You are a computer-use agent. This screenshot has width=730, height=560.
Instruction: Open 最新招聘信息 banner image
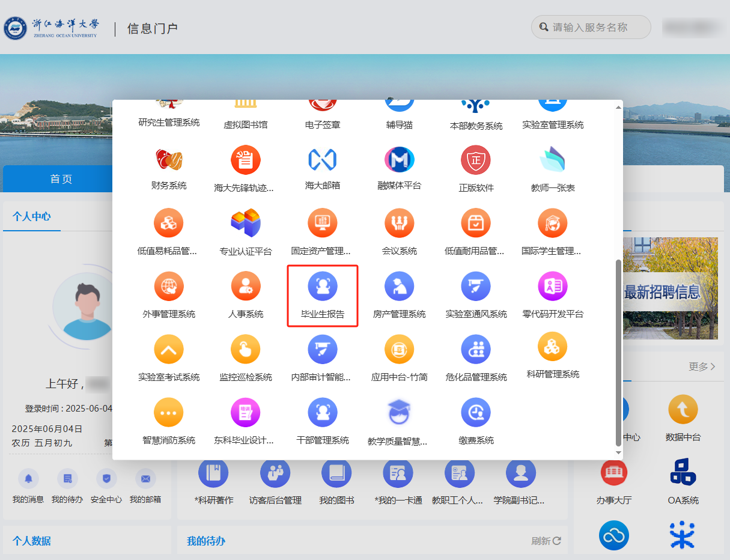tap(671, 288)
